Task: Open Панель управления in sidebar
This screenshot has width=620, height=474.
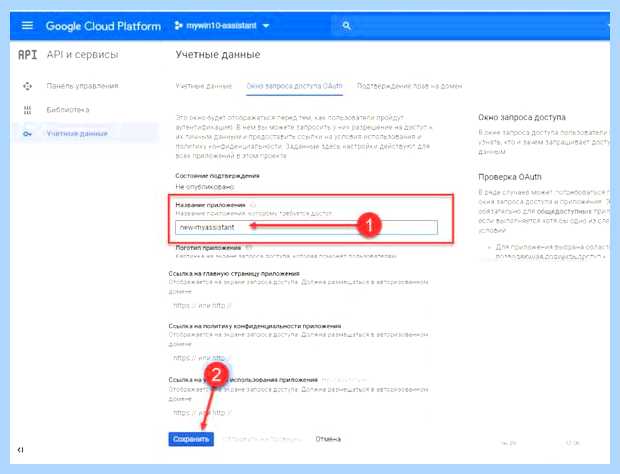Action: [x=82, y=86]
